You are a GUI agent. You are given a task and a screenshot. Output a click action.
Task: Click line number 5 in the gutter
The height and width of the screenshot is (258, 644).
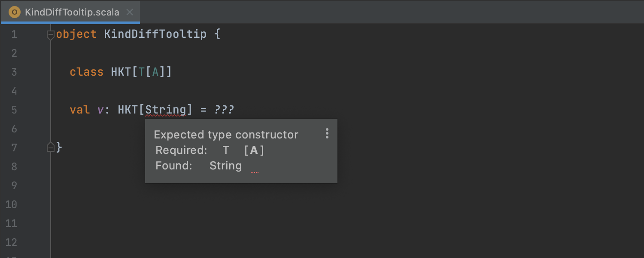click(14, 110)
